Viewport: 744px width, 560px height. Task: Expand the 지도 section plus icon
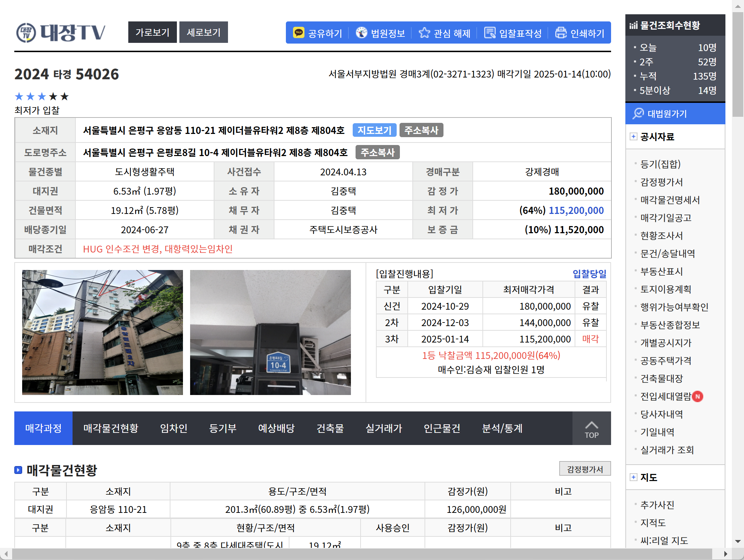click(x=633, y=477)
